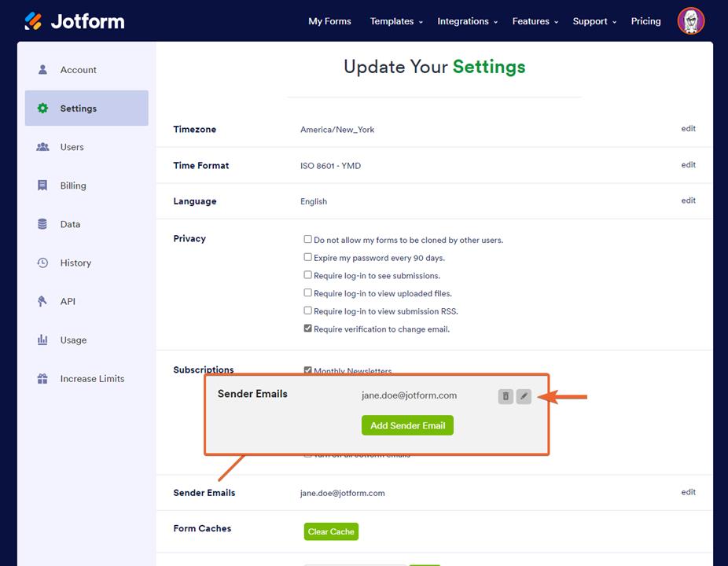This screenshot has width=728, height=566.
Task: Click the Privacy section label
Action: tap(189, 239)
